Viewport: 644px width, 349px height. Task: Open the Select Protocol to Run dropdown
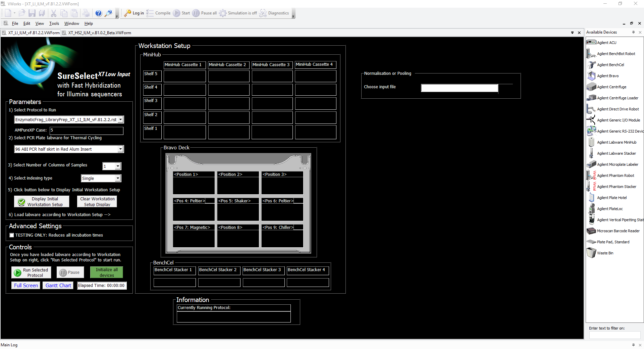pos(120,119)
